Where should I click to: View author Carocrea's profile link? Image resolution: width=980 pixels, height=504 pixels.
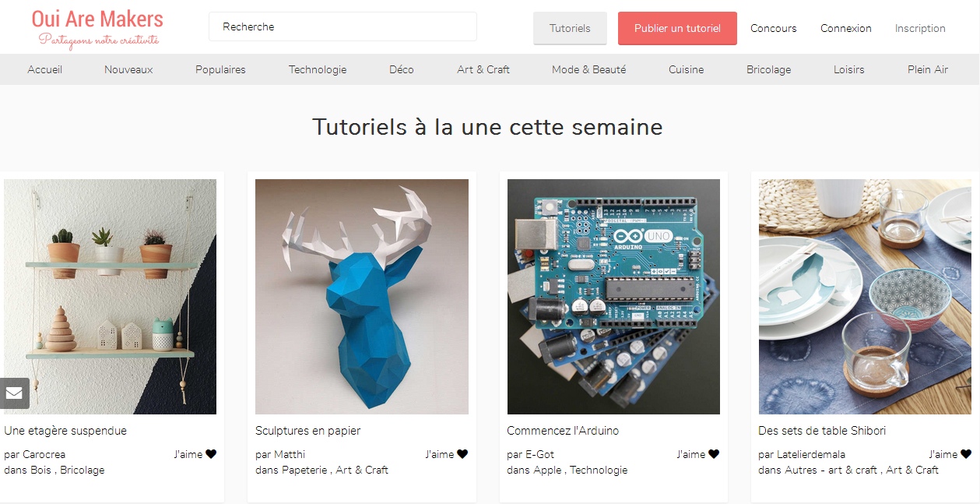point(44,454)
